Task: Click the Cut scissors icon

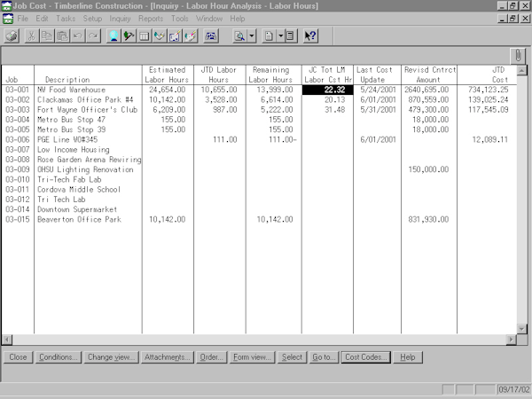Action: 32,35
